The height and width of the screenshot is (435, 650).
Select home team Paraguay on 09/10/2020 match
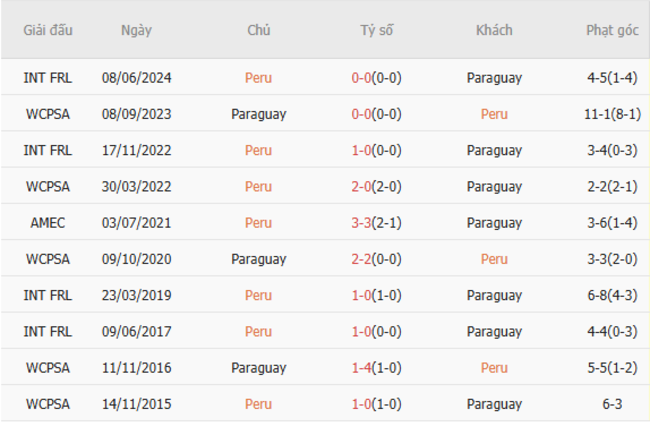pos(258,259)
